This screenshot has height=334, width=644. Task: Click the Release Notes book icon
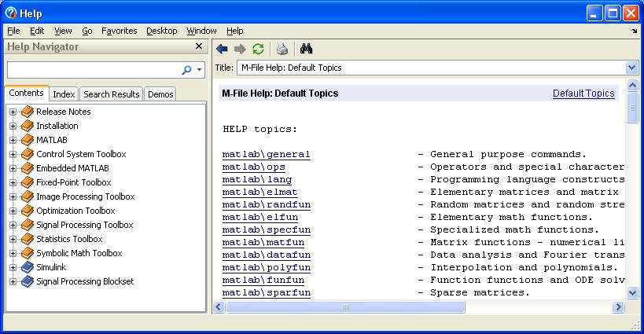pos(27,112)
